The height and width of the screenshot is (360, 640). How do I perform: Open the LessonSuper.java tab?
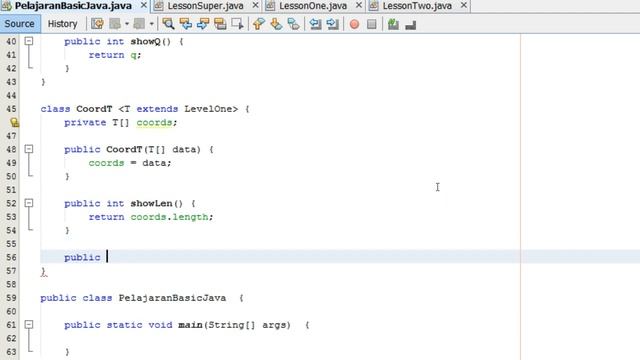[205, 6]
